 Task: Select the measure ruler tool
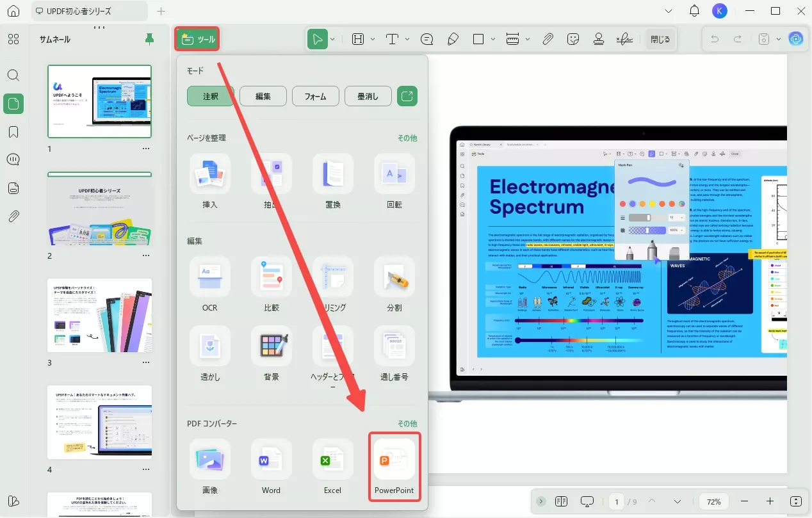(x=512, y=39)
